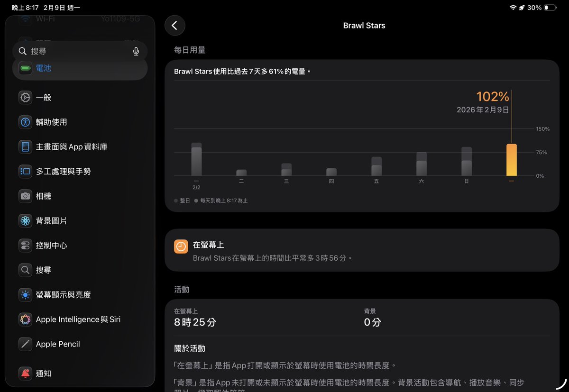Go back with the chevron button

coord(174,26)
